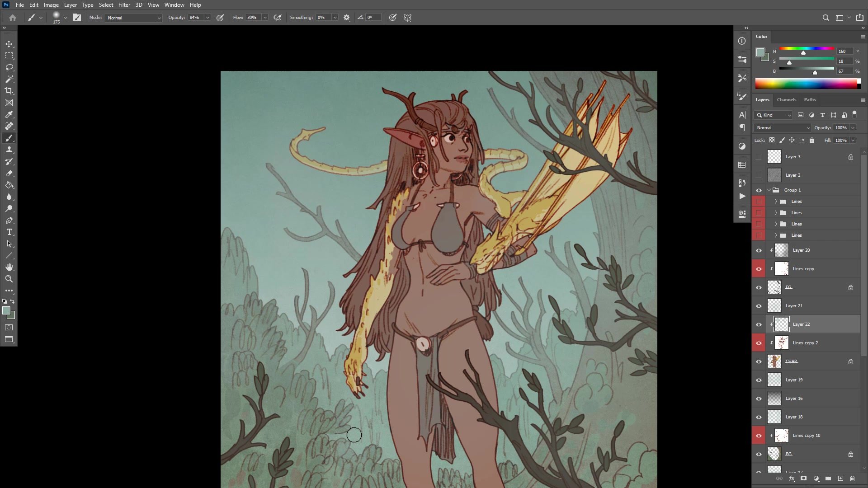868x488 pixels.
Task: Click the foreground color swatch in toolbar
Action: (6, 310)
